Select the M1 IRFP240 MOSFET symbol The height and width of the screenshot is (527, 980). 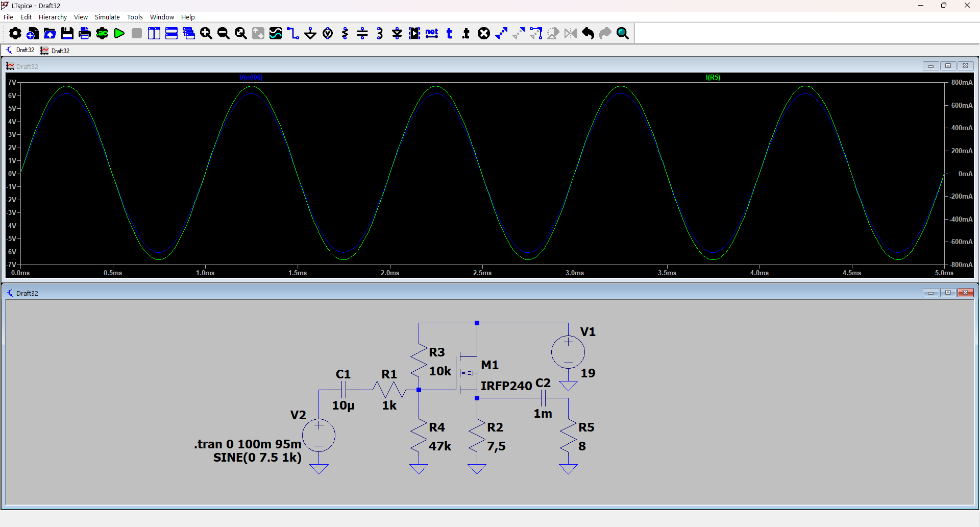[467, 373]
